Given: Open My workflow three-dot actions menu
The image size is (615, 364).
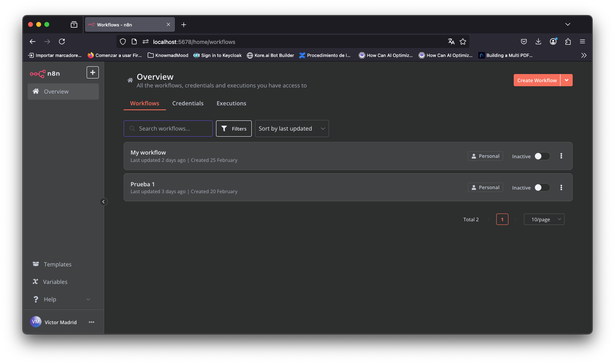Looking at the screenshot, I should [561, 156].
